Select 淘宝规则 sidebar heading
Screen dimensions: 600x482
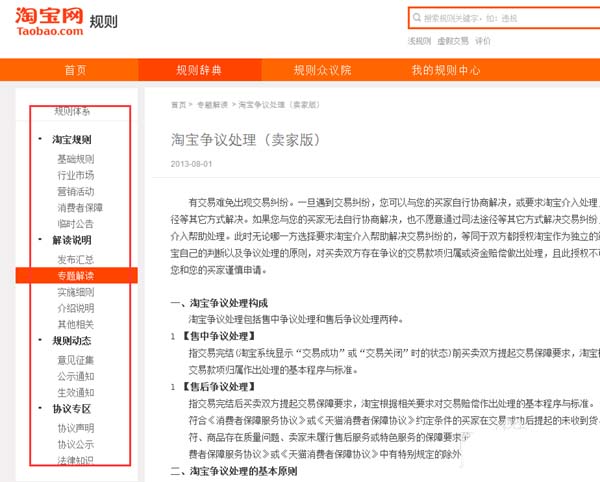(x=72, y=140)
